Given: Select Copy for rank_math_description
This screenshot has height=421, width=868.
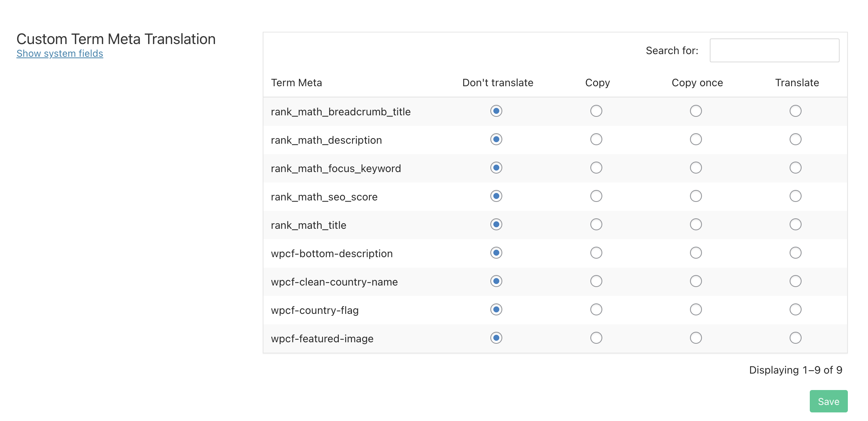Looking at the screenshot, I should tap(596, 139).
